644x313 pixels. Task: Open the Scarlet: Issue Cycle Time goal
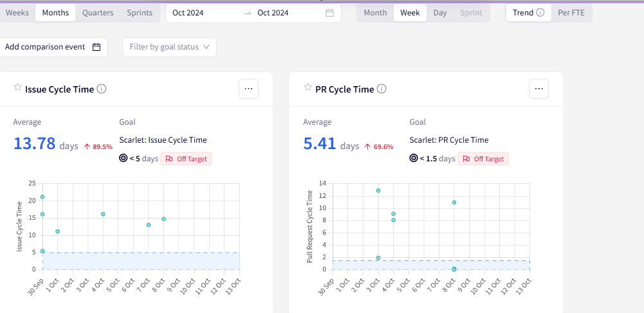[163, 140]
